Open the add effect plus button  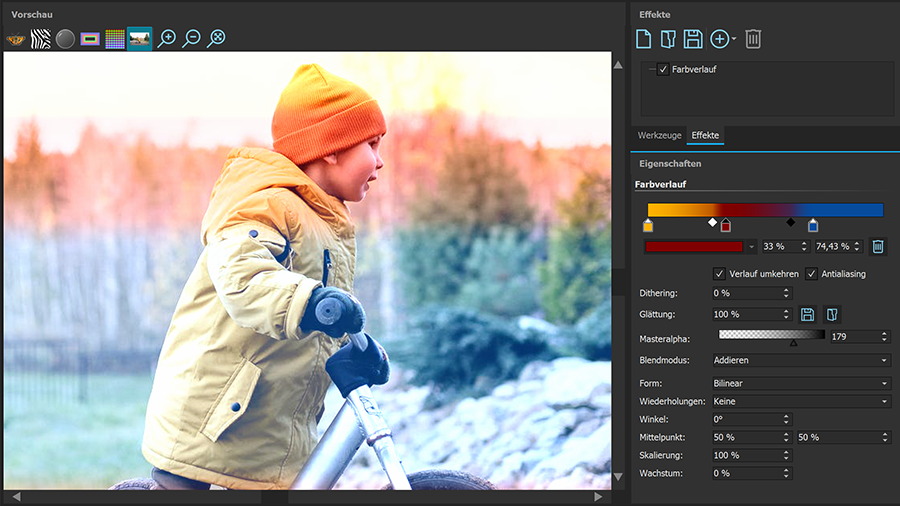coord(722,39)
